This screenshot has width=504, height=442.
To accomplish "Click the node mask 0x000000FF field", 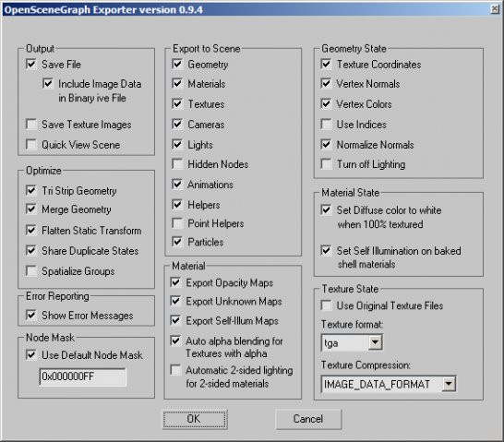I will 82,376.
